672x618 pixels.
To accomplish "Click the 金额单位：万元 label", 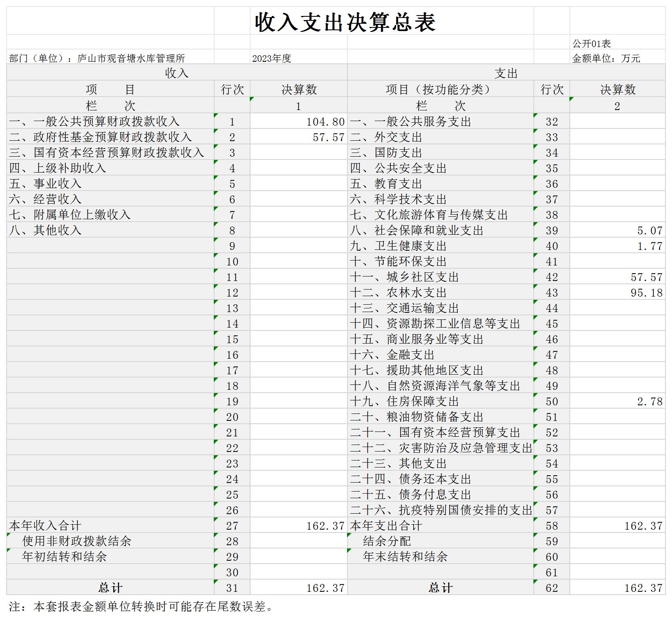I will tap(606, 58).
